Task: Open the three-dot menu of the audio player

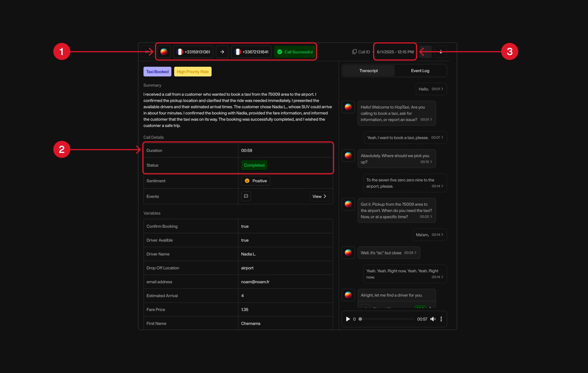Action: (441, 319)
